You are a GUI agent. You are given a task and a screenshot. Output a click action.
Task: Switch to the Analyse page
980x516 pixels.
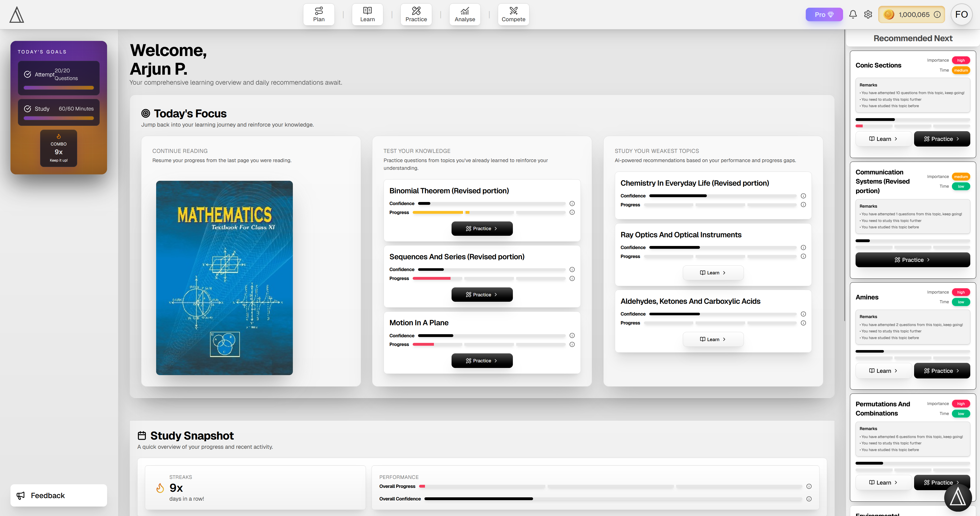[x=465, y=14]
